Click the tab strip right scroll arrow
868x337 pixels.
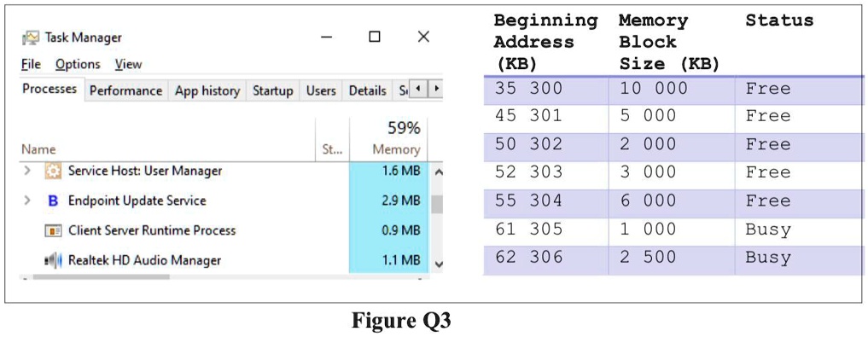pyautogui.click(x=437, y=89)
